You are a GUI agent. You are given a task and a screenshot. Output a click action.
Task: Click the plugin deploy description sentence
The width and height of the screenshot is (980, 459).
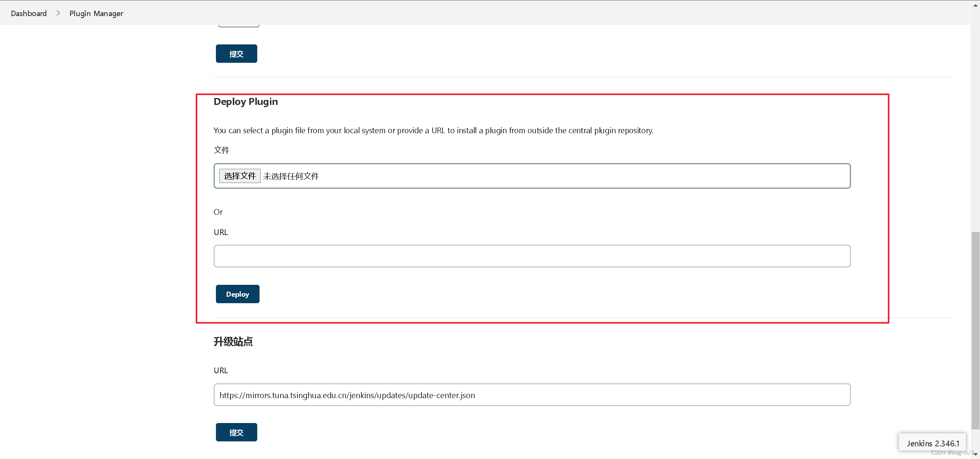pos(433,131)
